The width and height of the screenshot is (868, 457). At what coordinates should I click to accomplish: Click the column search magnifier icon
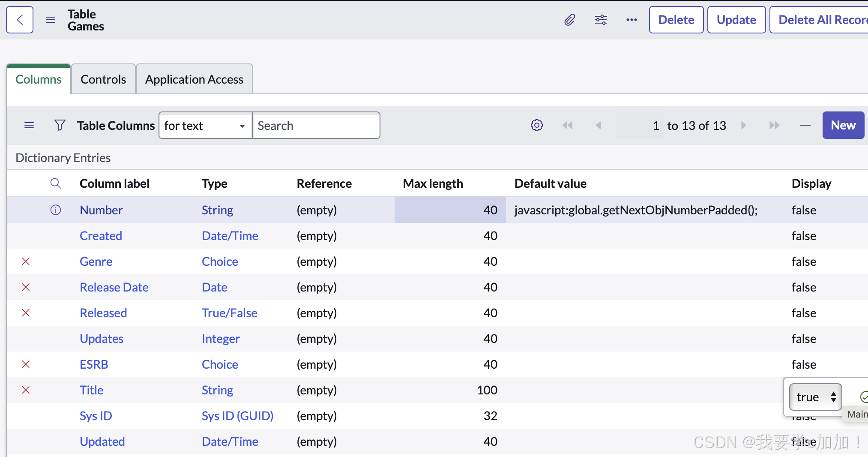click(56, 183)
